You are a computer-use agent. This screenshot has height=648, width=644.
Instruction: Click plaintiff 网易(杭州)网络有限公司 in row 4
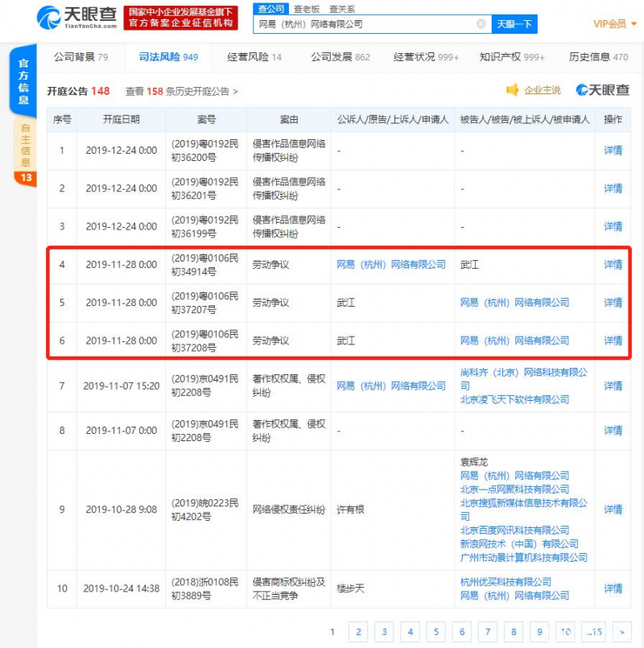391,264
